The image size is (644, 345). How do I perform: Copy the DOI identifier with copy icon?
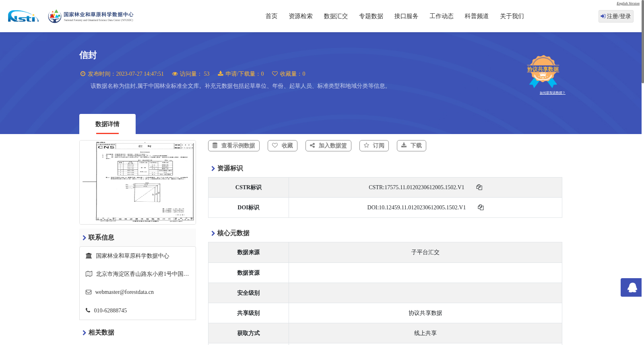481,207
